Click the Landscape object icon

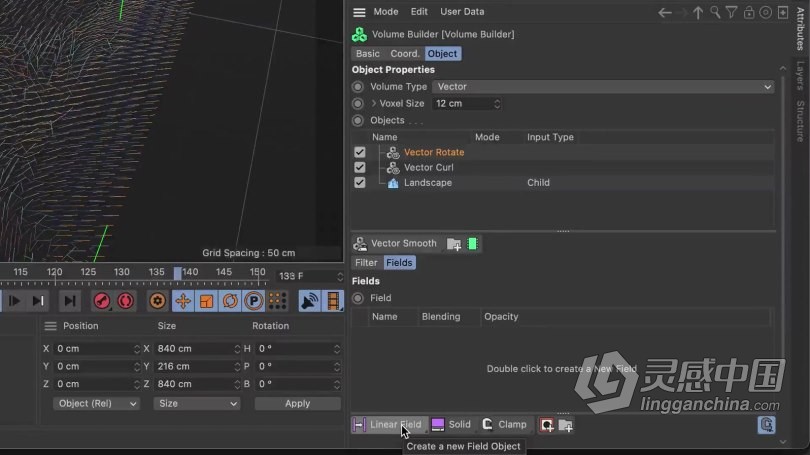pyautogui.click(x=393, y=183)
